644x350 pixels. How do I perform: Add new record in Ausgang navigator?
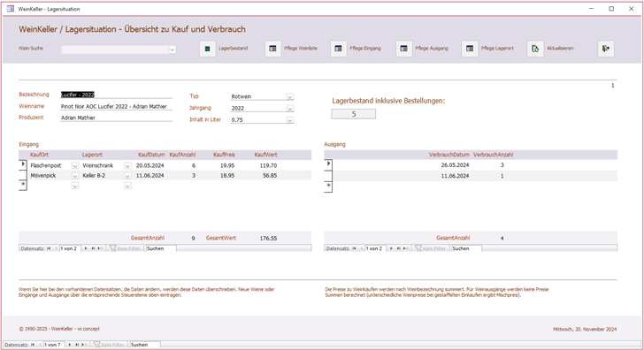click(x=406, y=248)
